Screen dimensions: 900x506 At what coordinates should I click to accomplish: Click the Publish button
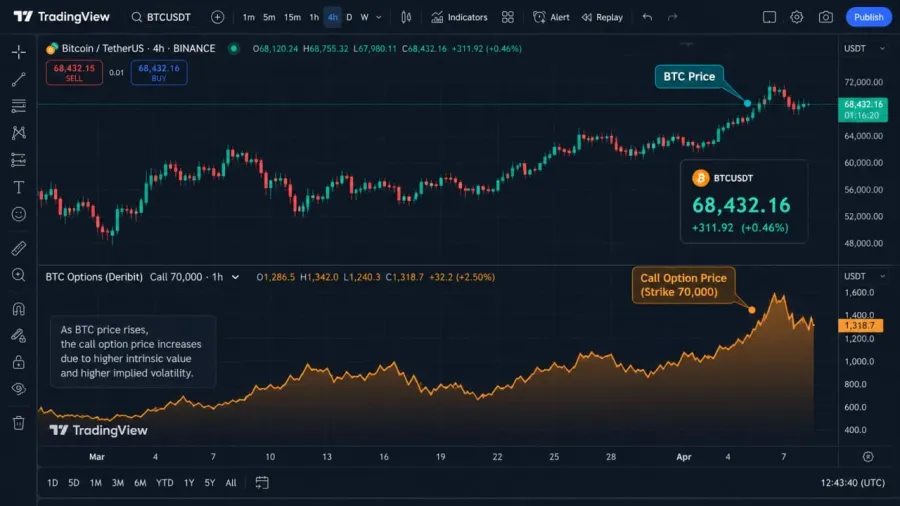click(x=868, y=17)
